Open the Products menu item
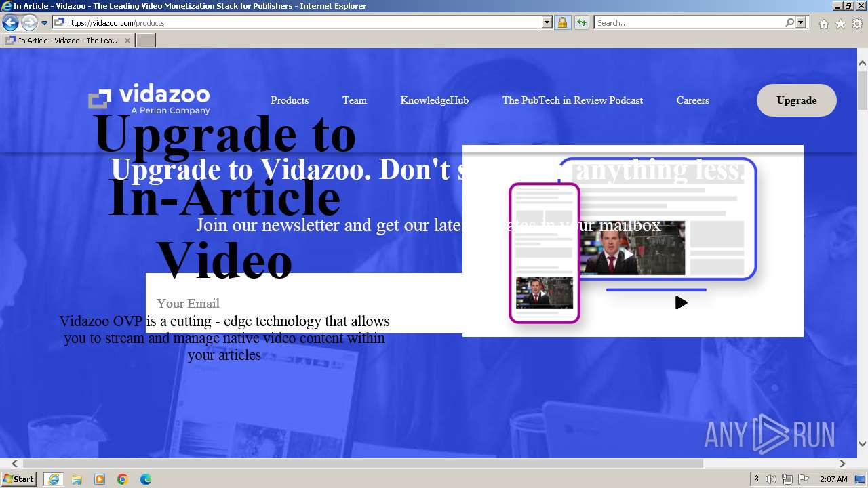Screen dimensions: 868x488 point(290,100)
